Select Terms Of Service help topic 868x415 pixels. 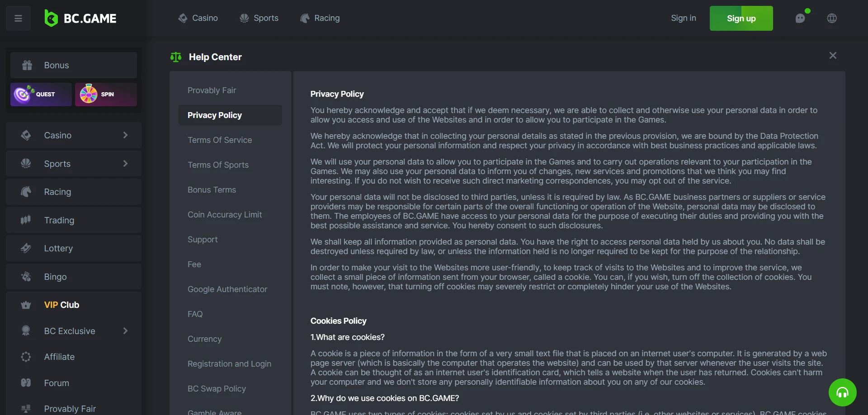220,140
